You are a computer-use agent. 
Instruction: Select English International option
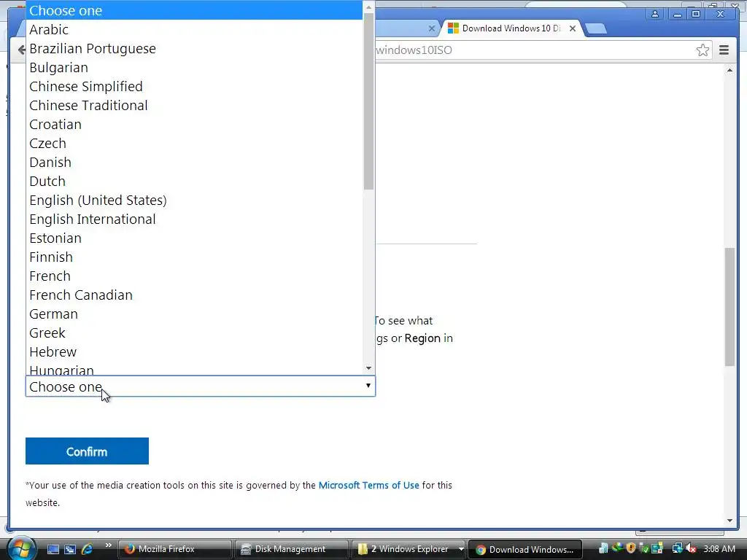(194, 219)
